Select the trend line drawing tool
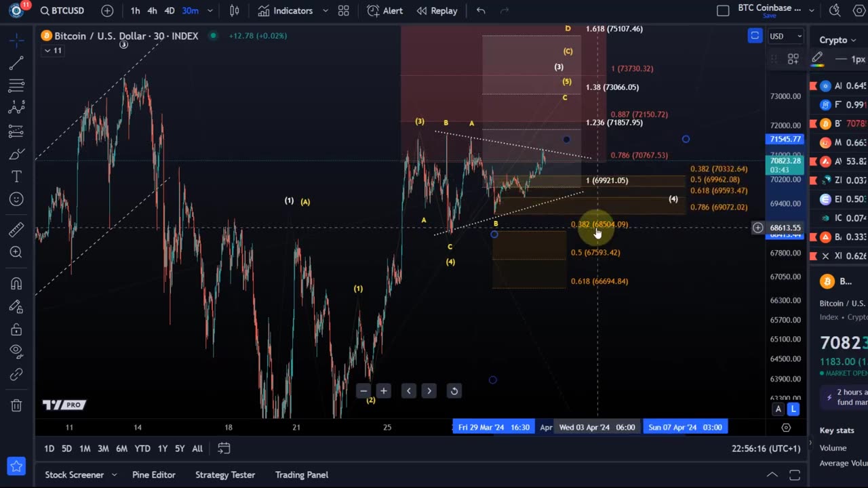This screenshot has width=868, height=488. [16, 63]
